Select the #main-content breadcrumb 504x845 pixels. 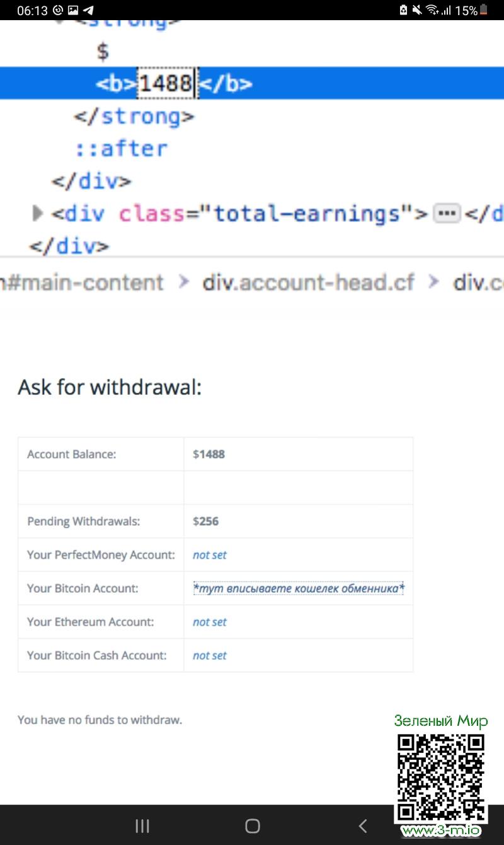82,283
